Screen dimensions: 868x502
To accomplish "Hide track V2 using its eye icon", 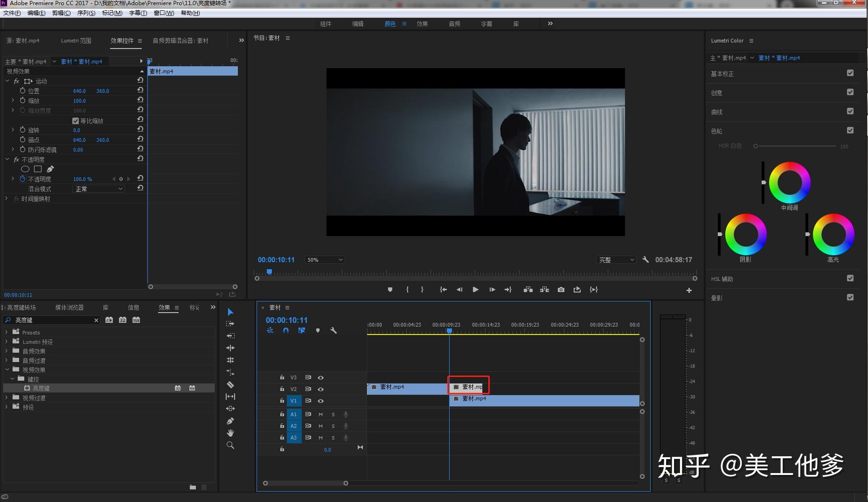I will (320, 389).
